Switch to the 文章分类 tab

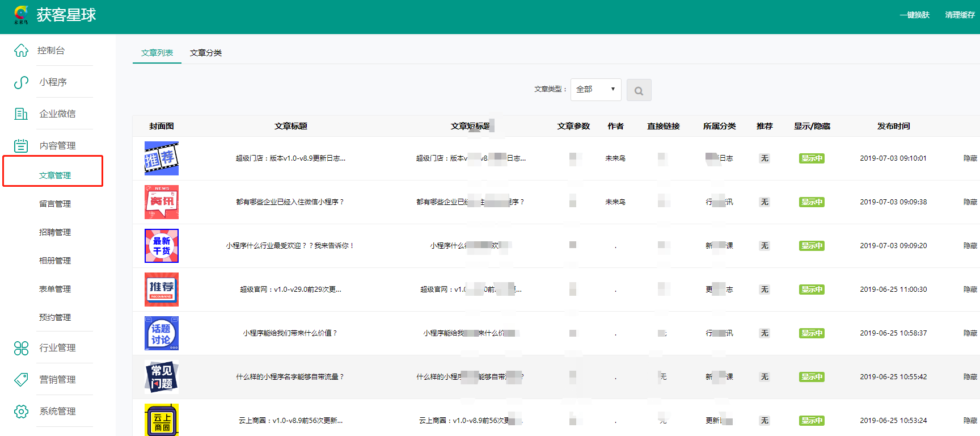[206, 53]
